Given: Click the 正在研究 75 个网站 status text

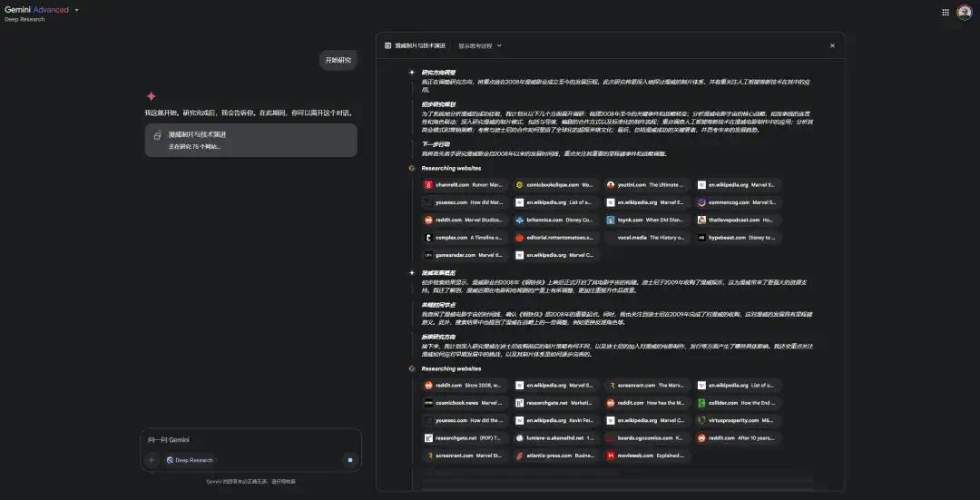Looking at the screenshot, I should pos(194,147).
